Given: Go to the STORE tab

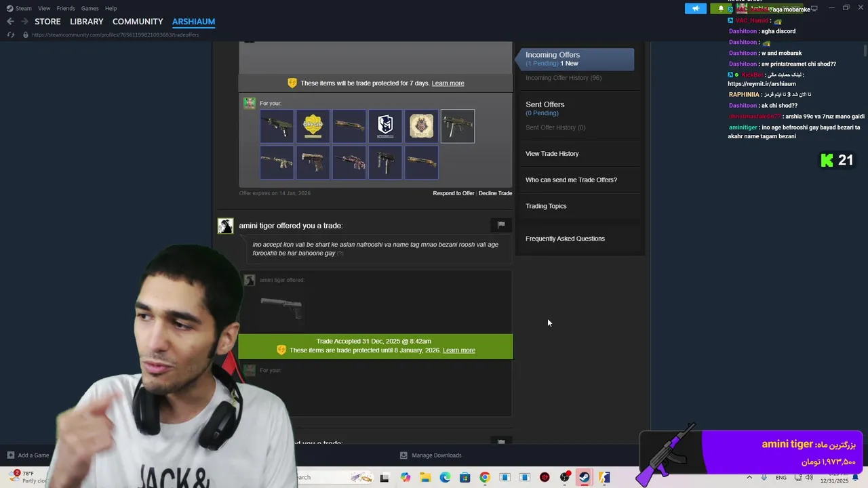Looking at the screenshot, I should coord(47,22).
